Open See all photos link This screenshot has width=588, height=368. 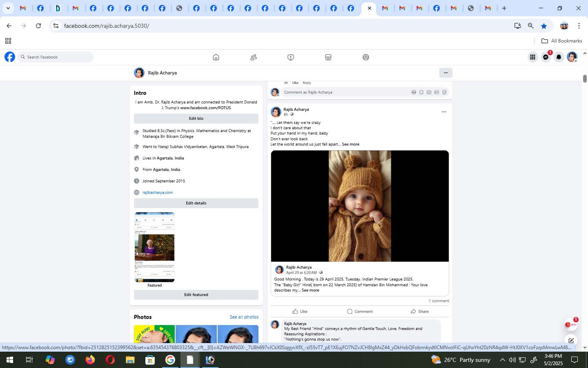(x=244, y=317)
